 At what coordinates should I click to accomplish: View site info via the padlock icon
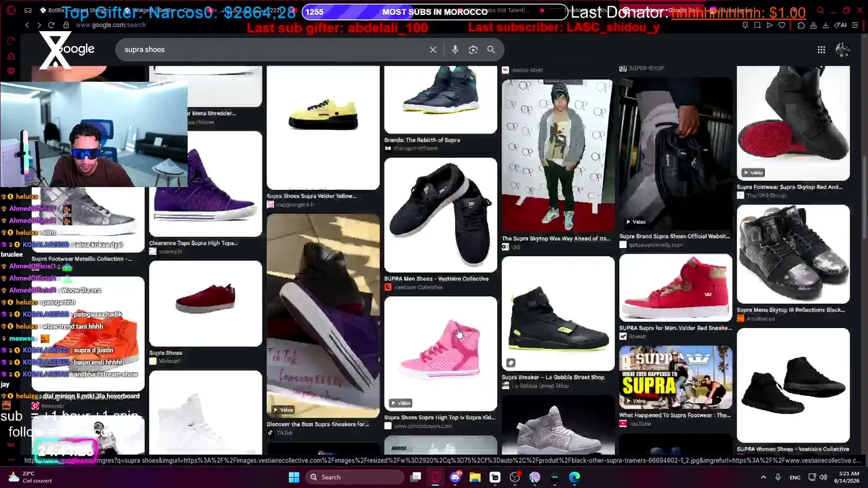click(66, 25)
